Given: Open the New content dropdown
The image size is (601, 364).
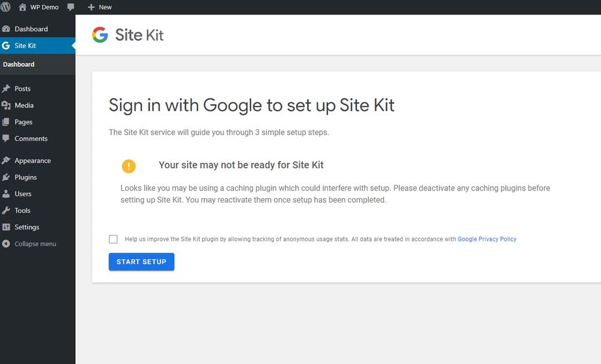Looking at the screenshot, I should pos(100,7).
